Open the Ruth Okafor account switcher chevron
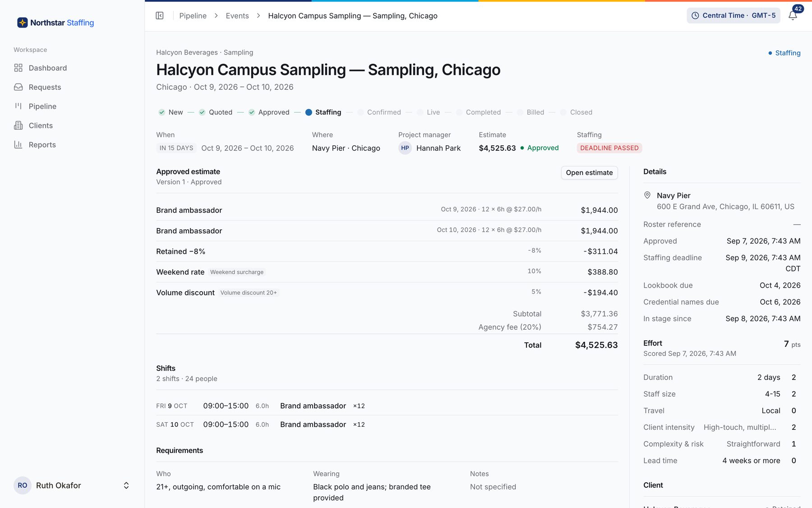812x508 pixels. click(126, 485)
